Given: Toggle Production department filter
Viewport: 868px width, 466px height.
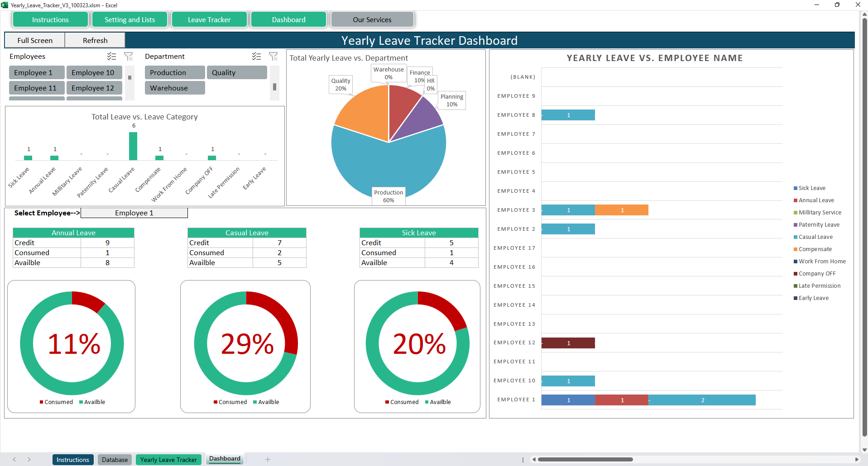Looking at the screenshot, I should click(x=175, y=73).
